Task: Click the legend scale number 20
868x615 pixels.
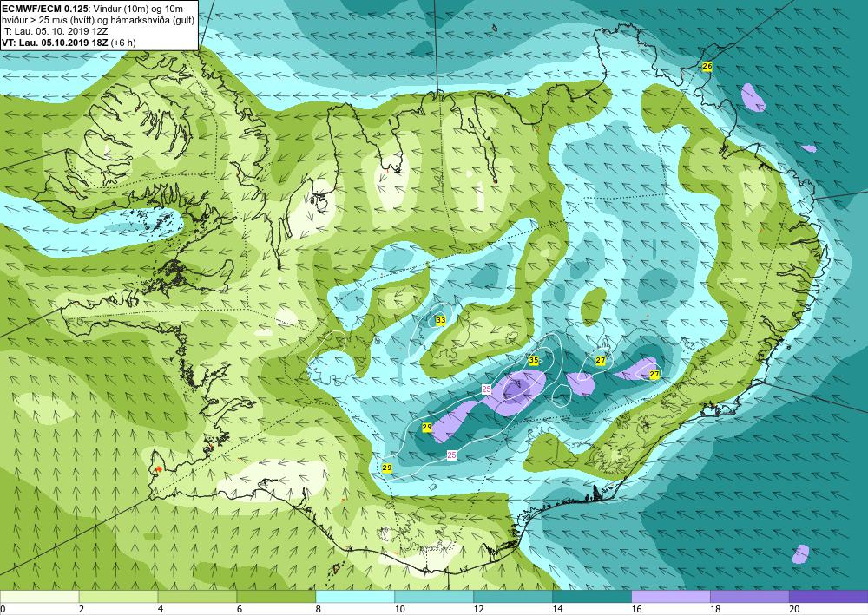Action: (x=794, y=609)
